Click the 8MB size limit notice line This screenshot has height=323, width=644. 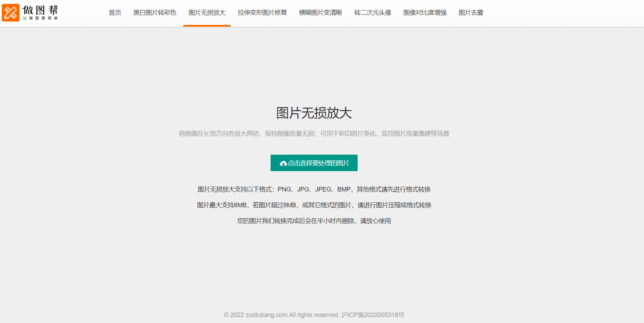coord(314,205)
